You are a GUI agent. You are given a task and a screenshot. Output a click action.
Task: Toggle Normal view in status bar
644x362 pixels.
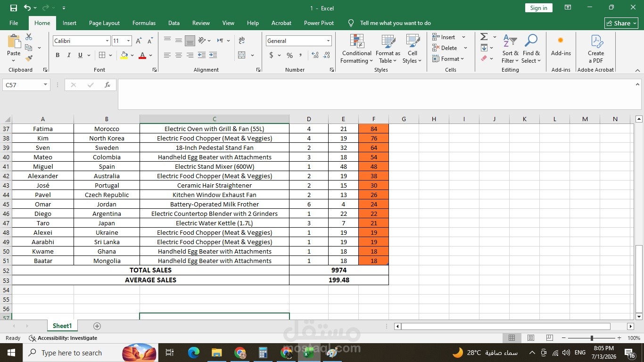pyautogui.click(x=512, y=338)
